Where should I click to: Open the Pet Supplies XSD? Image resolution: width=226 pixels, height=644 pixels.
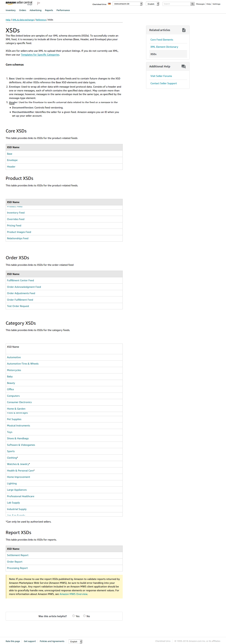tap(14, 419)
